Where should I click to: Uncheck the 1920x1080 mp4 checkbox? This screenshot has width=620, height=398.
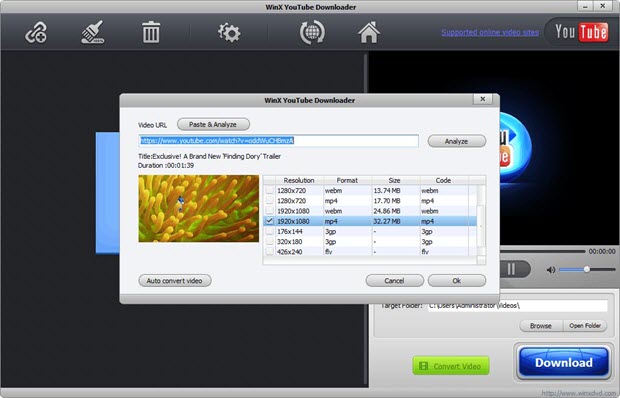270,221
